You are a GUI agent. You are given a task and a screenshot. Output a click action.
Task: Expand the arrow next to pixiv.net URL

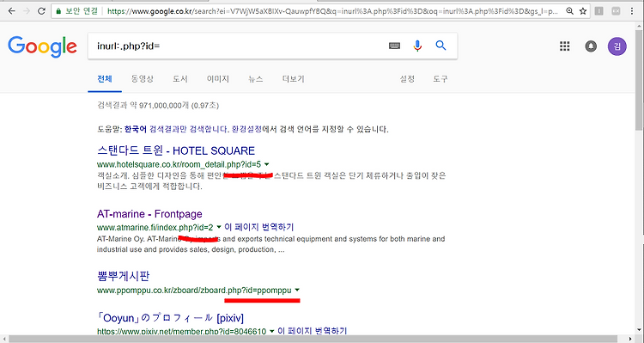[x=271, y=331]
